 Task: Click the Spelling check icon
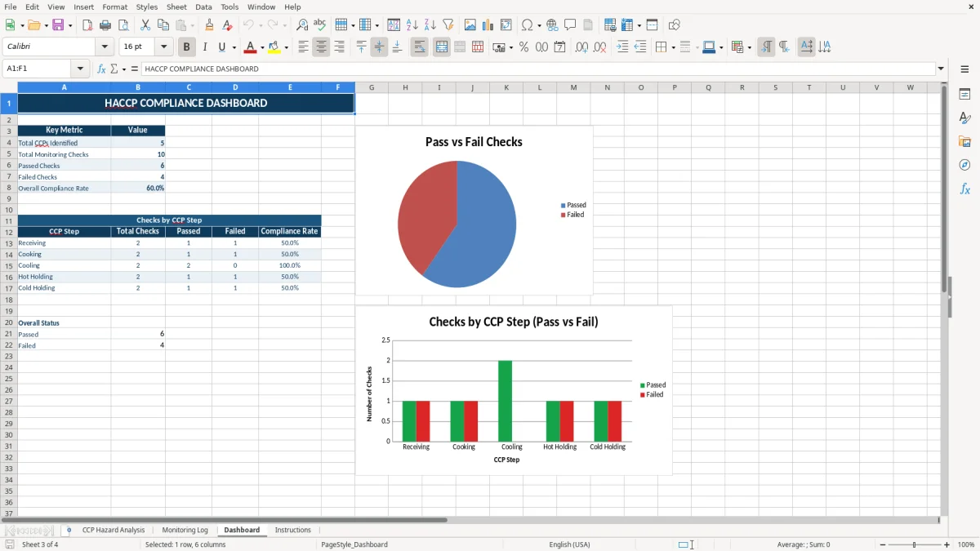(x=320, y=25)
